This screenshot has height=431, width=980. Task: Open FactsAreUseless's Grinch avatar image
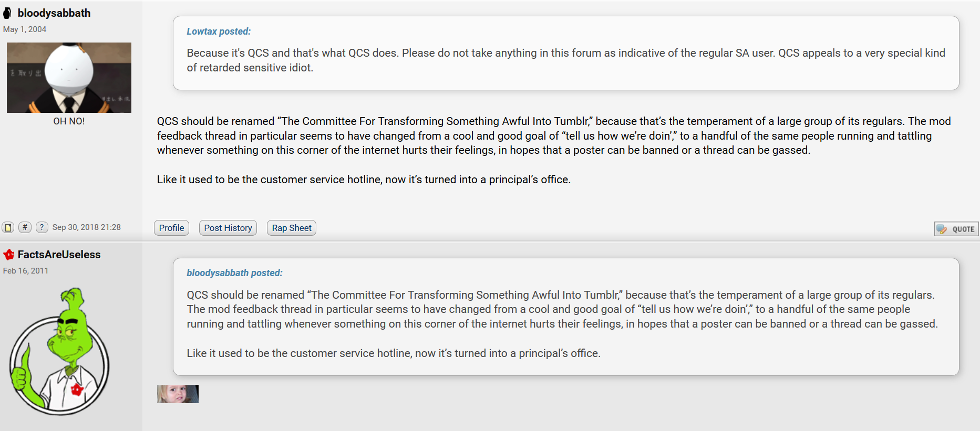[x=59, y=351]
